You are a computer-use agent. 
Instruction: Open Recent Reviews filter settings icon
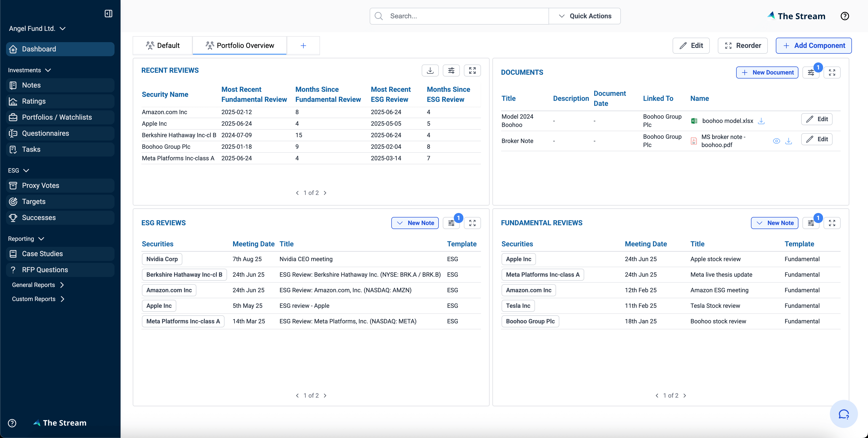coord(451,70)
